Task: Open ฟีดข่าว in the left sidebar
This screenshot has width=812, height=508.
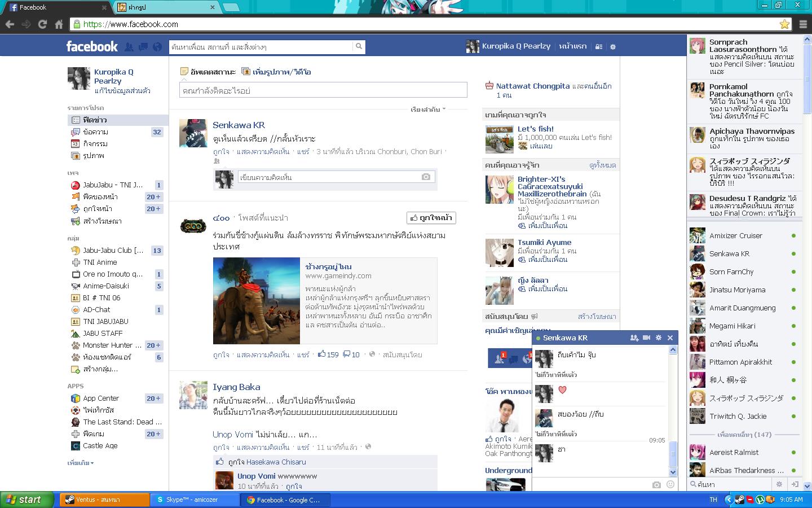Action: point(118,120)
